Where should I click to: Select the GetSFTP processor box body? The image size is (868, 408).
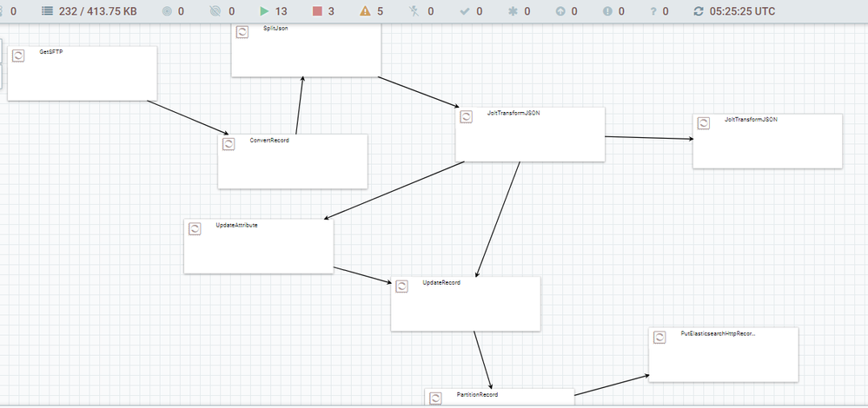click(x=83, y=74)
